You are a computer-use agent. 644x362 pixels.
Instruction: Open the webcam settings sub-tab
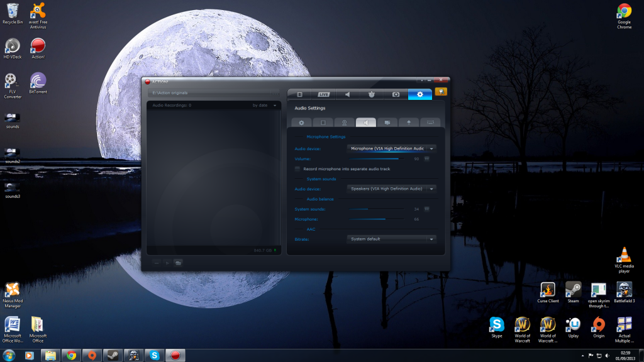345,123
